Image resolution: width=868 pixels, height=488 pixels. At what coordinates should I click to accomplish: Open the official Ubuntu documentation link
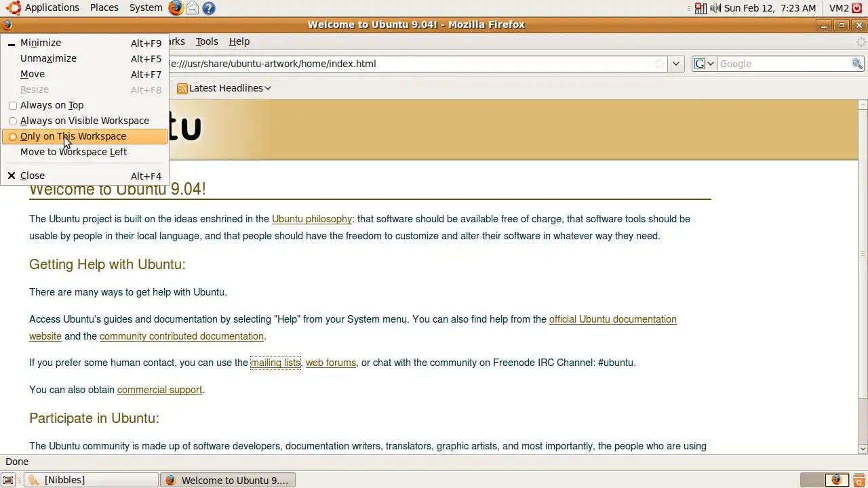(612, 319)
